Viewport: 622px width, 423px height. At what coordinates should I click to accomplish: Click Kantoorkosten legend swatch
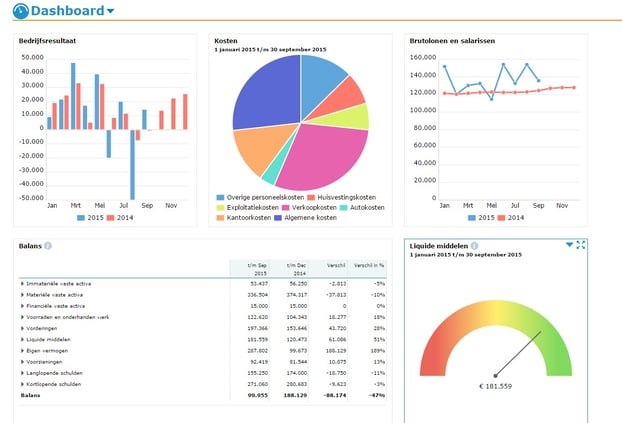point(220,217)
